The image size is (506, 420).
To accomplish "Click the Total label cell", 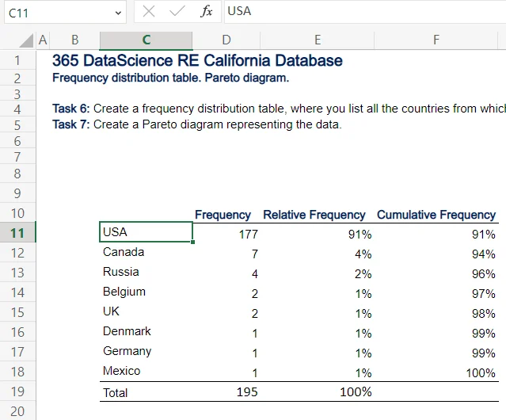I will 146,392.
